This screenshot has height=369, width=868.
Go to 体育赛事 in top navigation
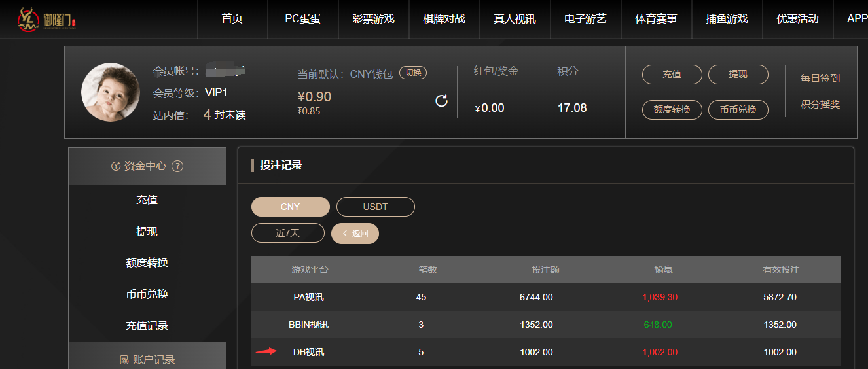pos(657,19)
